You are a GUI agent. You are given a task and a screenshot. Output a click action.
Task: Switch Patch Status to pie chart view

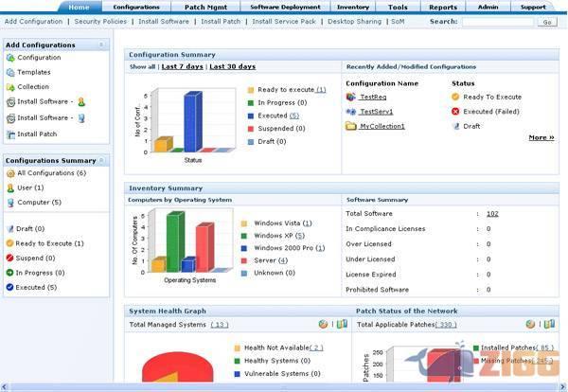(530, 324)
